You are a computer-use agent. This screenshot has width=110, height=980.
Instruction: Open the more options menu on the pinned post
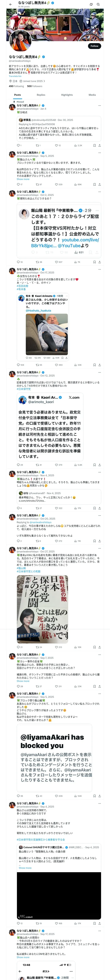99,105
